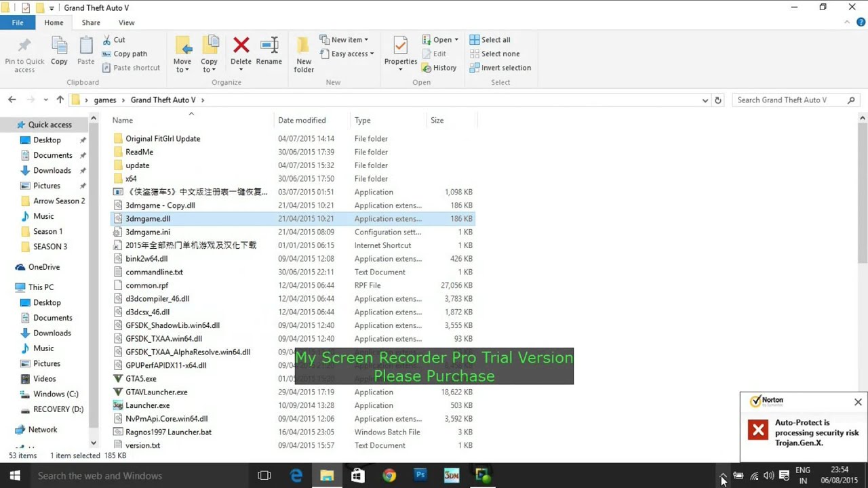Screen dimensions: 868x488
Task: Select Quick access in navigation pane
Action: click(50, 125)
